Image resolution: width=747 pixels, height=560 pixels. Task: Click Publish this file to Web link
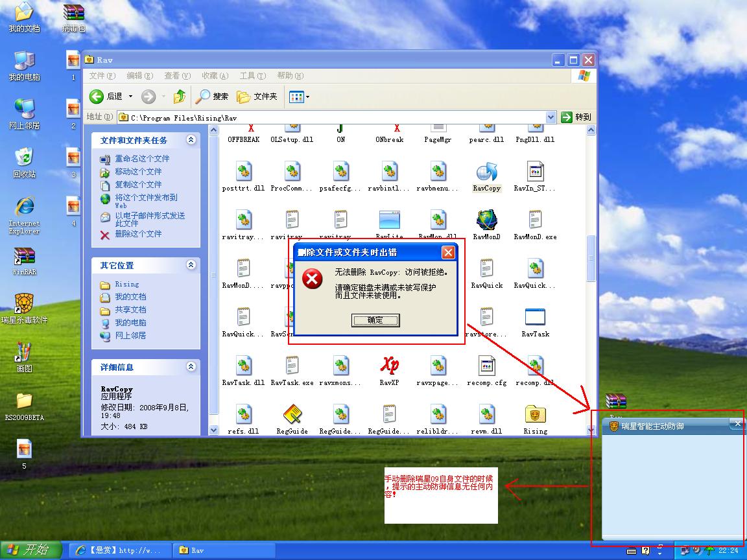coord(146,201)
